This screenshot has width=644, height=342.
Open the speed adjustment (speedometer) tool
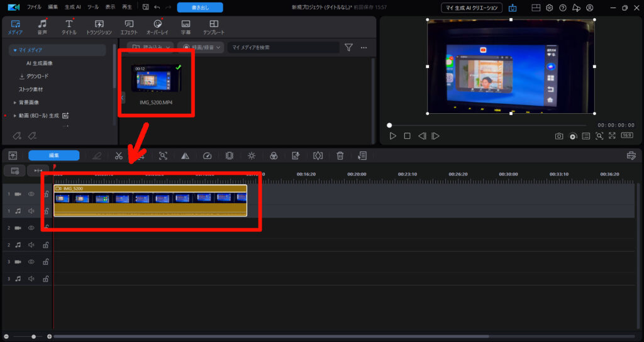[208, 155]
